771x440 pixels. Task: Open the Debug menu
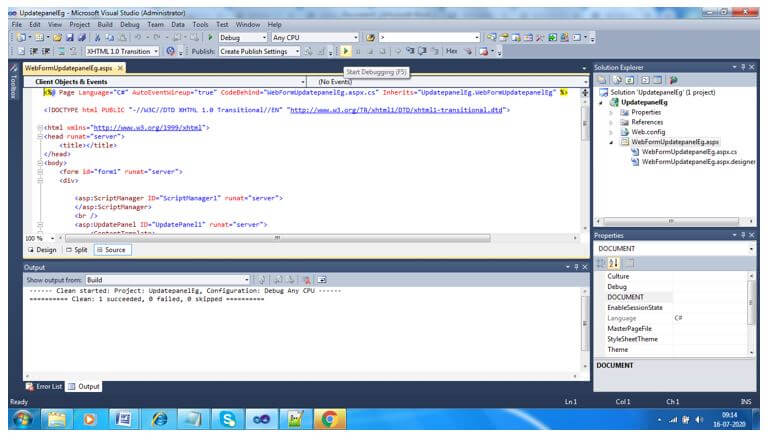[x=129, y=24]
